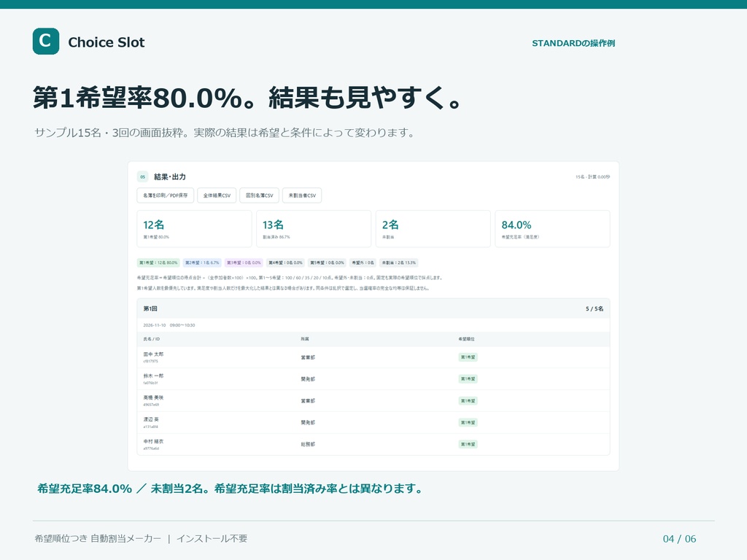
Task: Click the "5 / 5名" capacity count
Action: point(595,308)
